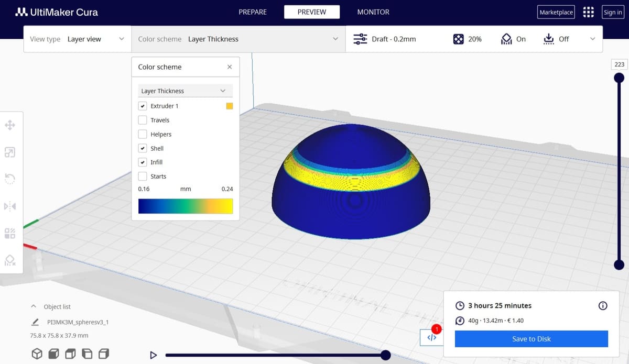
Task: Open the Draft - 0.2mm profile settings
Action: click(394, 39)
